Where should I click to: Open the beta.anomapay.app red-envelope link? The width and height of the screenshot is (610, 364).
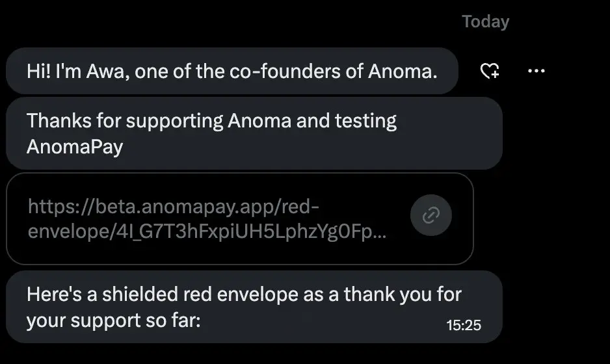click(208, 219)
